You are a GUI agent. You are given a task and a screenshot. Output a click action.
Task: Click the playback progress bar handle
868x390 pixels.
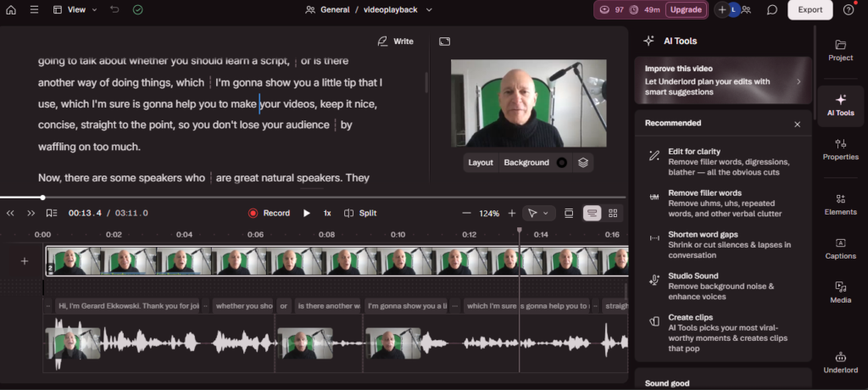click(42, 198)
